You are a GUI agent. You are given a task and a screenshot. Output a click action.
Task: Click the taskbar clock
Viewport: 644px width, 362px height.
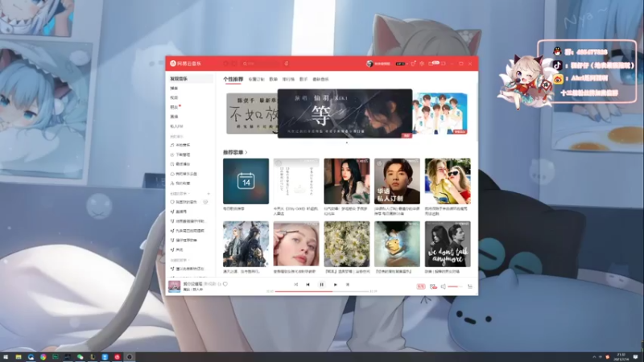point(621,357)
